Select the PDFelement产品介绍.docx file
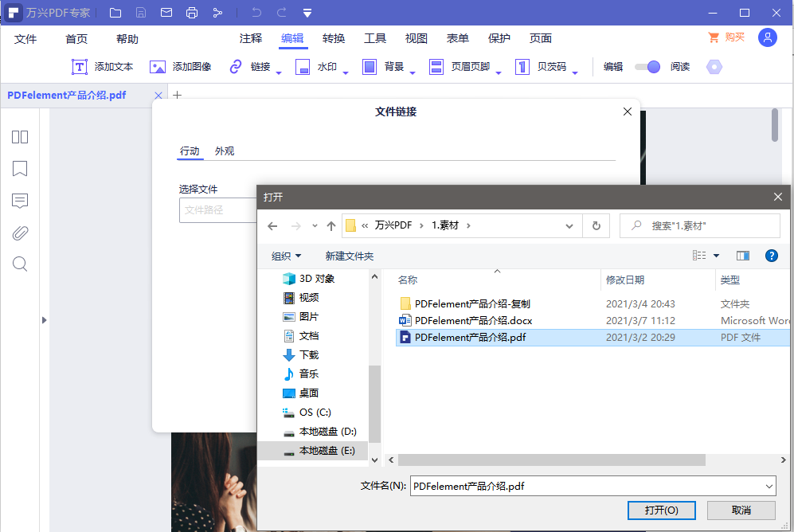This screenshot has height=532, width=794. [x=473, y=321]
